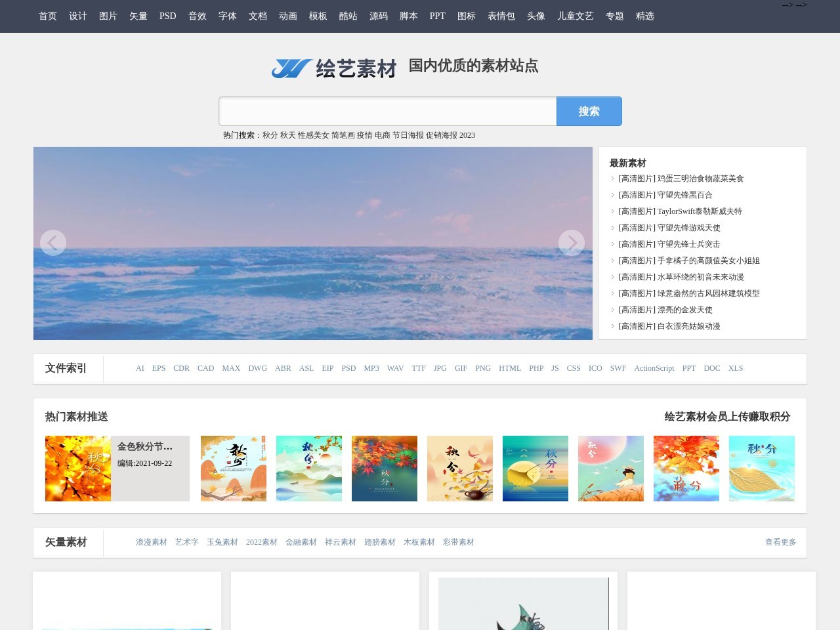Viewport: 840px width, 630px height.
Task: Click the 浪漫素材 vector category link
Action: click(x=152, y=542)
